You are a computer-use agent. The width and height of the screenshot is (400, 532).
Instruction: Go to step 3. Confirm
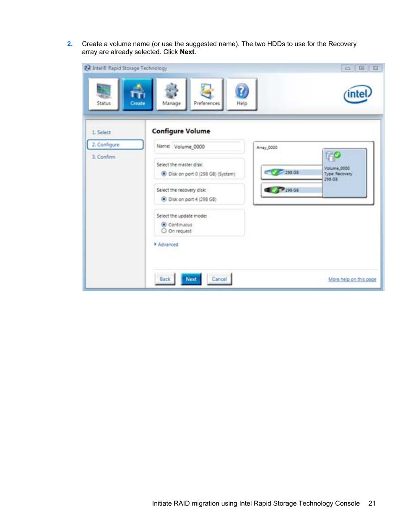[104, 157]
